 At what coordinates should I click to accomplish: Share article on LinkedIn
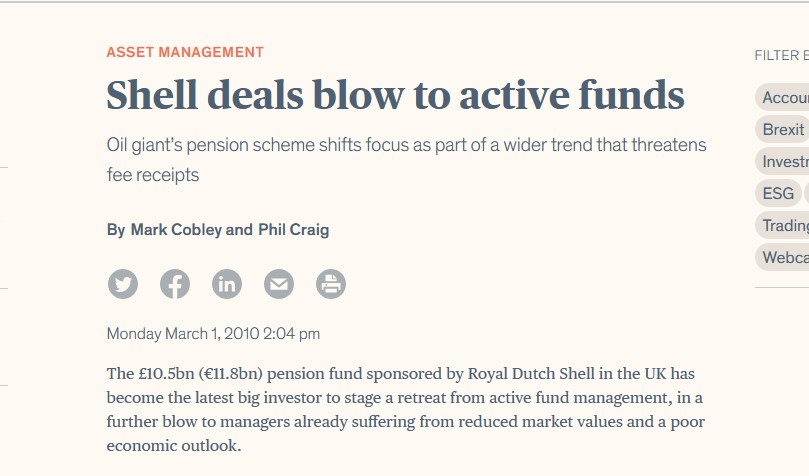[227, 285]
